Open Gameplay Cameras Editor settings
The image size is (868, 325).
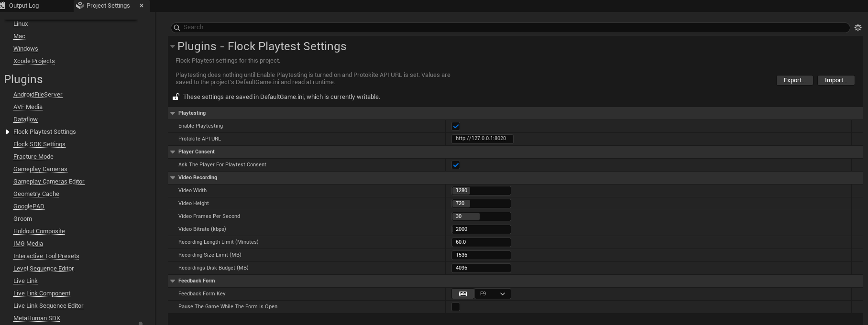click(49, 182)
